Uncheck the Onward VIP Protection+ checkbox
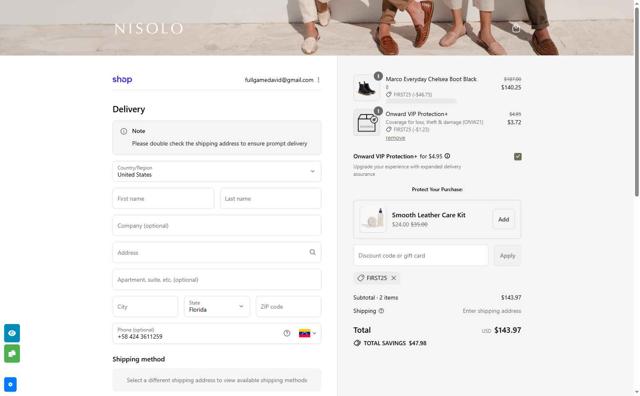Screen dimensions: 640x396 (x=518, y=156)
